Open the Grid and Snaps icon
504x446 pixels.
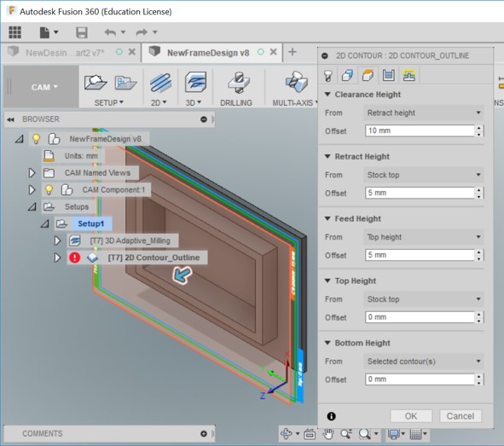415,434
